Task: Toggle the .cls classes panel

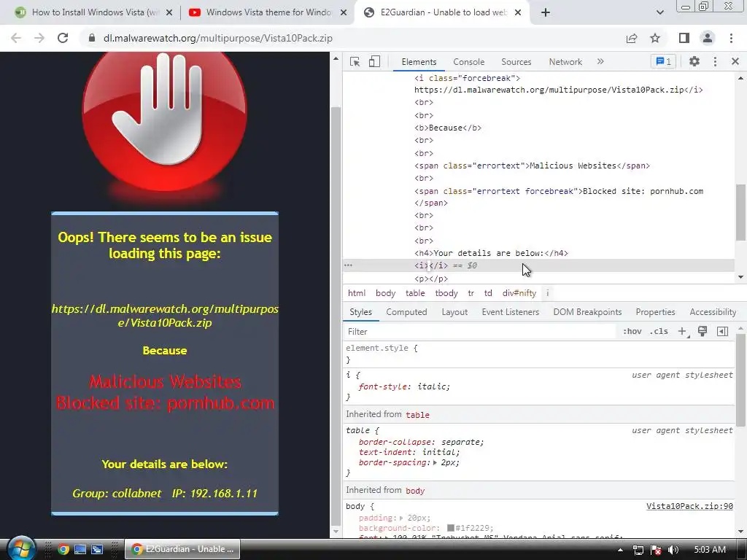Action: tap(659, 332)
